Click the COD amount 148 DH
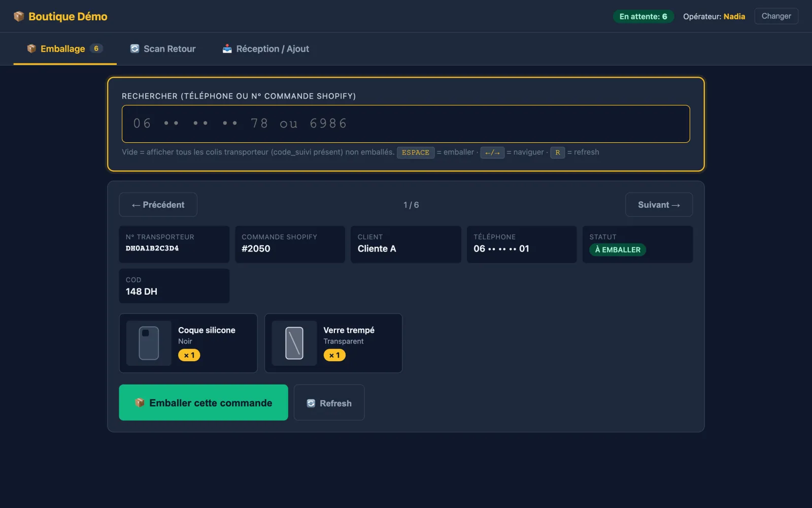This screenshot has width=812, height=508. click(142, 292)
